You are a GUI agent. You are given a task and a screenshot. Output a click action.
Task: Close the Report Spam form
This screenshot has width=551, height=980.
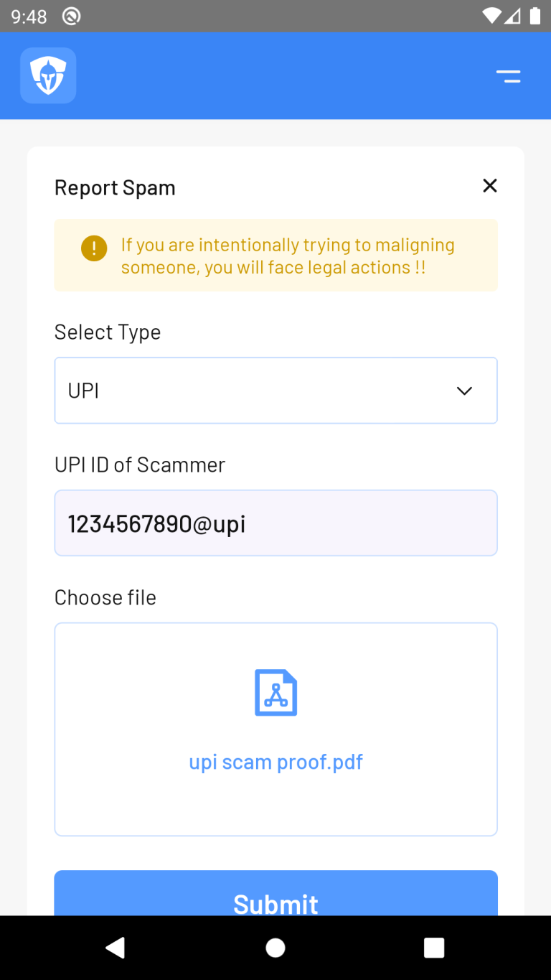pyautogui.click(x=490, y=186)
